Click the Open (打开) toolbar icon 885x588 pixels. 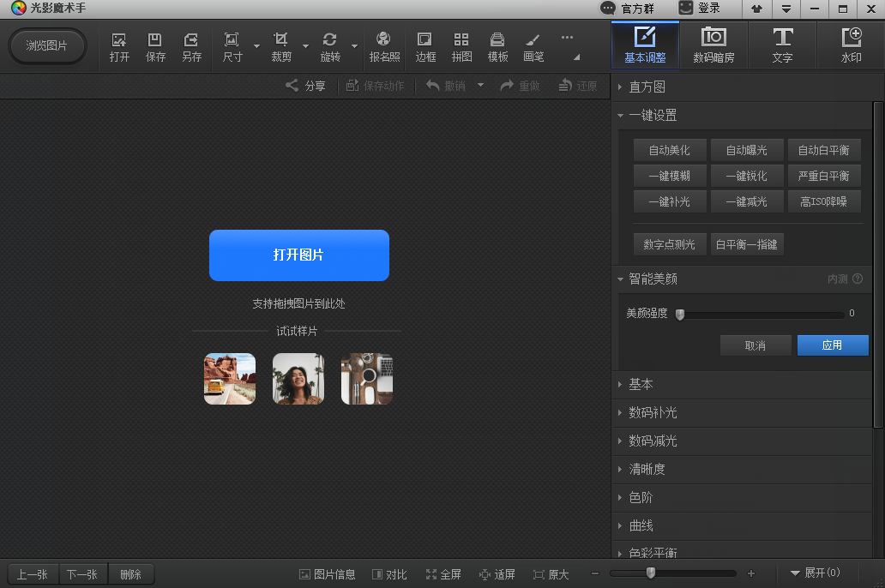119,46
